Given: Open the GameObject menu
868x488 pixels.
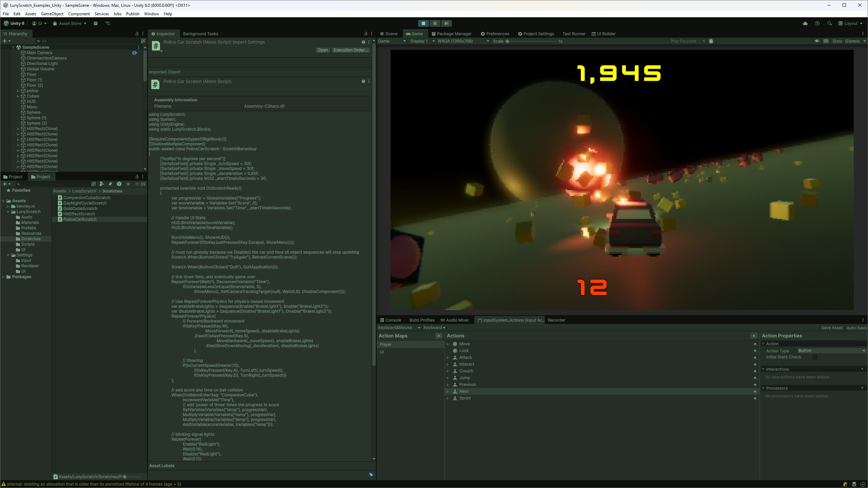Looking at the screenshot, I should coord(52,14).
